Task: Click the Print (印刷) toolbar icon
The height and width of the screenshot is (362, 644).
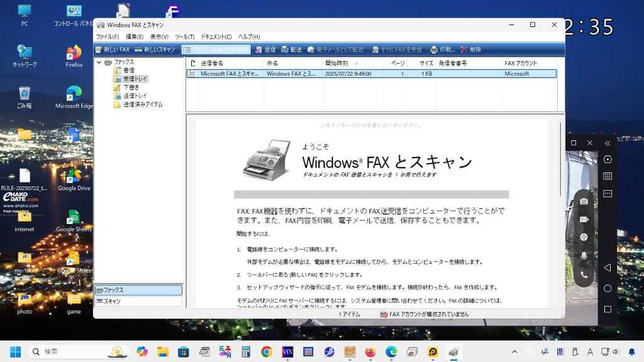Action: coord(442,49)
